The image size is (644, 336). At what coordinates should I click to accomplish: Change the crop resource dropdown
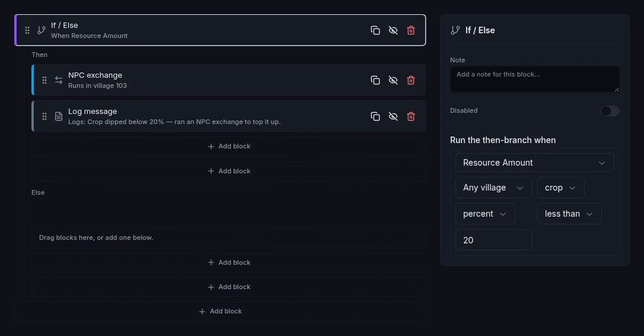(x=560, y=188)
